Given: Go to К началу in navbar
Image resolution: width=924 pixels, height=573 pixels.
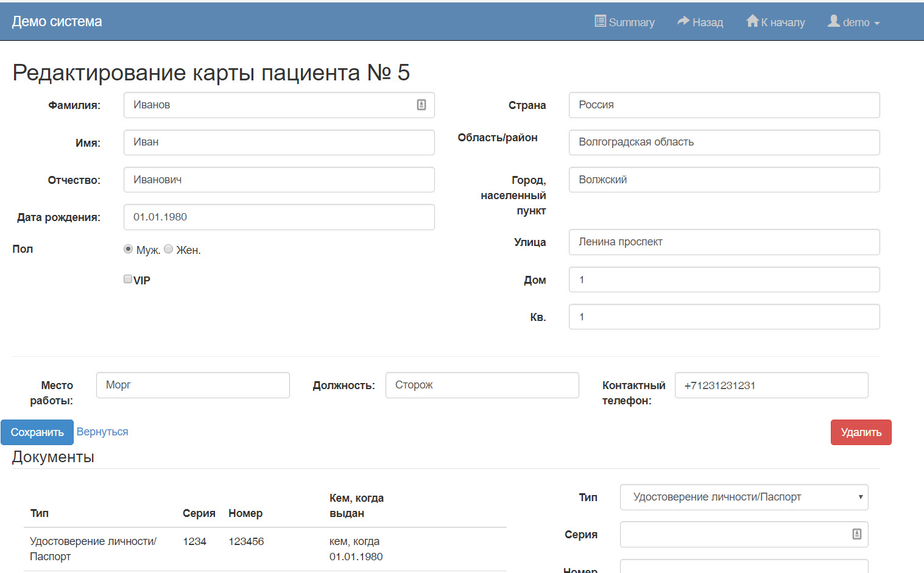Looking at the screenshot, I should pyautogui.click(x=782, y=23).
